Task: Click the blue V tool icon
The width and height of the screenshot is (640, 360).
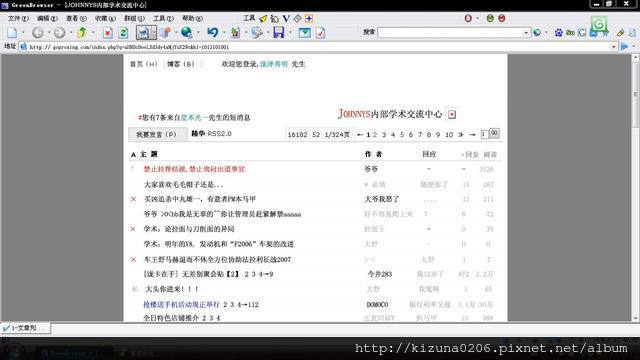Action: [286, 18]
